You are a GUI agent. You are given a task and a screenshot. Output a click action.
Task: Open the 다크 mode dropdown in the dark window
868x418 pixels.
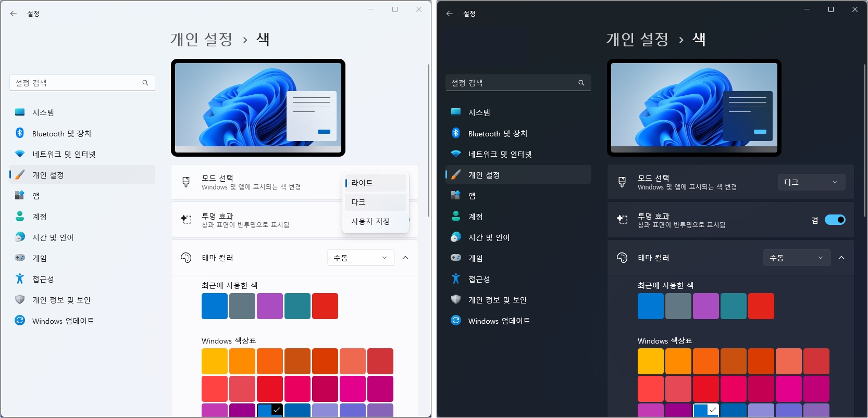tap(812, 182)
